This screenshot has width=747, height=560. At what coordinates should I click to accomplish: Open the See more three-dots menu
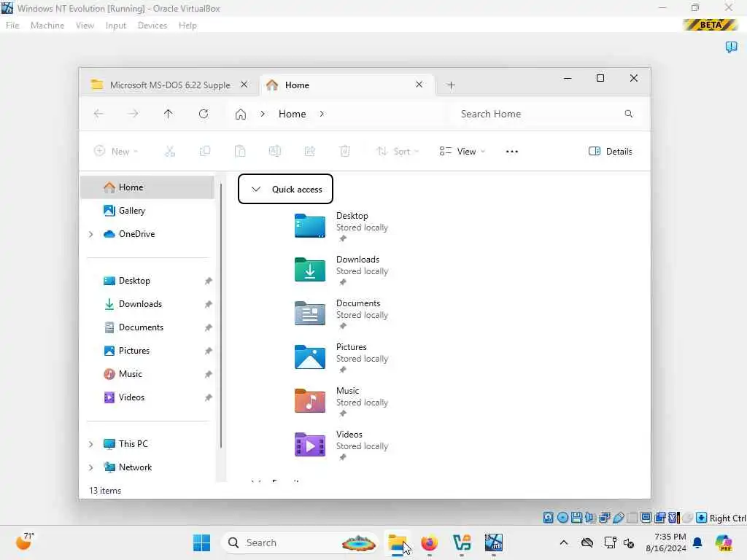pyautogui.click(x=512, y=152)
